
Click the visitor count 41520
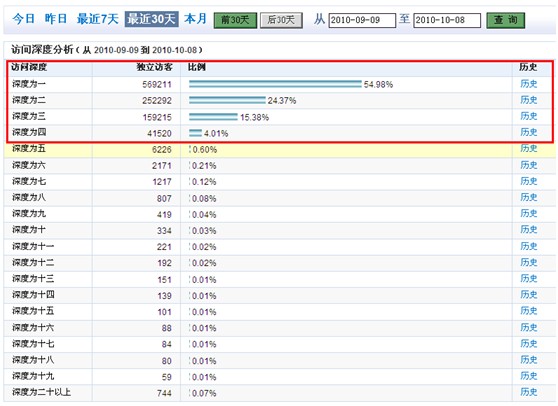tap(159, 133)
